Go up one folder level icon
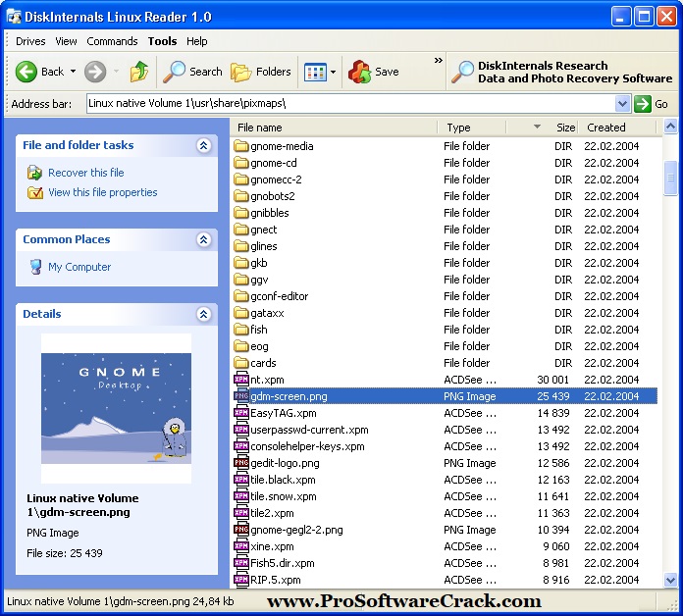 (x=139, y=72)
